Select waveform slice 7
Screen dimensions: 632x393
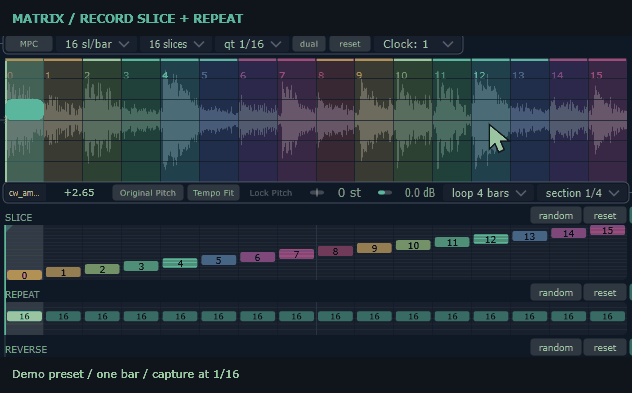coord(297,121)
